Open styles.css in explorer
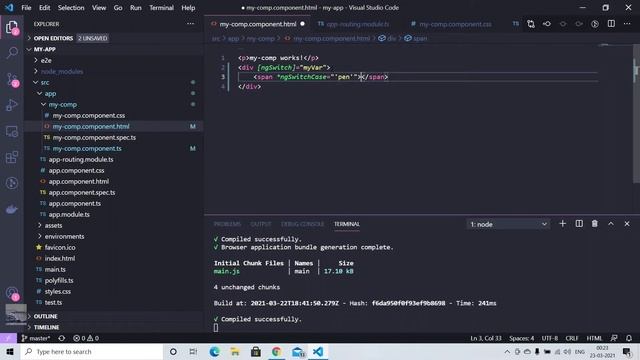The width and height of the screenshot is (640, 360). [58, 291]
